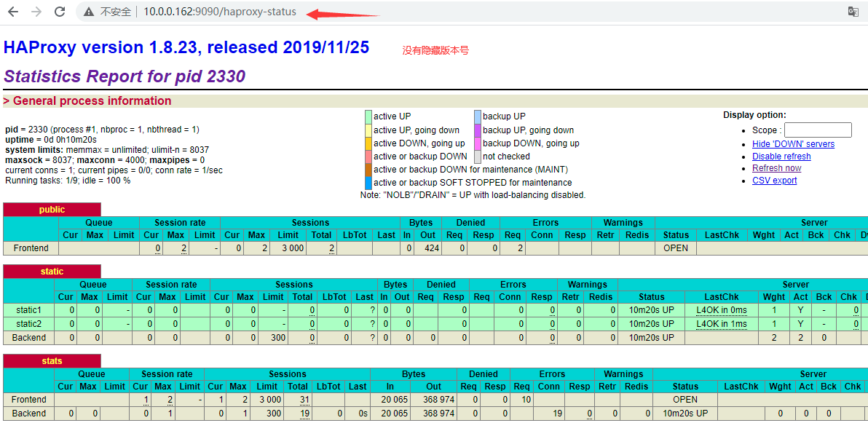Image resolution: width=868 pixels, height=439 pixels.
Task: Select the stats Backend sessions total 19
Action: [x=304, y=414]
